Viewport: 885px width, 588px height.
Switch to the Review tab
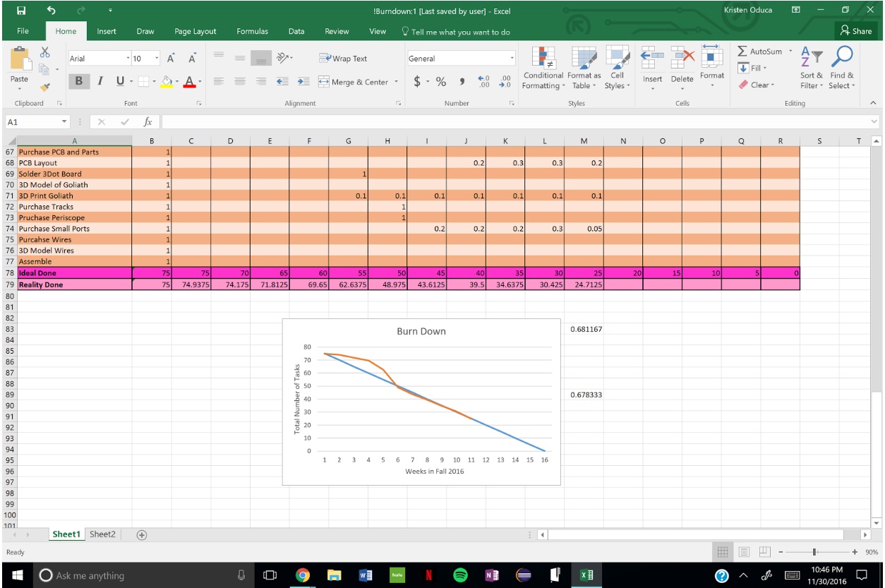337,31
